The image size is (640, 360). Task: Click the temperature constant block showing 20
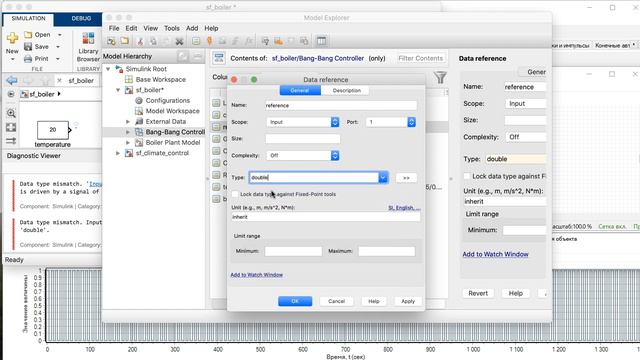click(x=53, y=130)
